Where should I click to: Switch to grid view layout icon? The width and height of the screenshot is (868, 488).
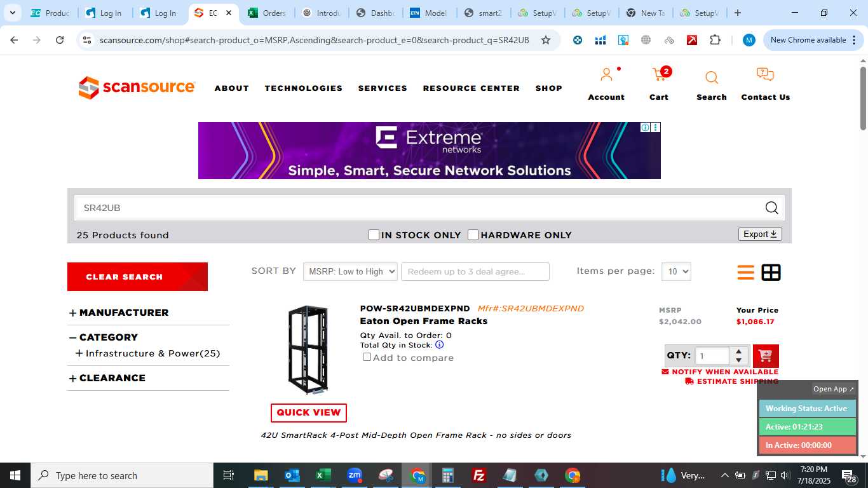771,273
